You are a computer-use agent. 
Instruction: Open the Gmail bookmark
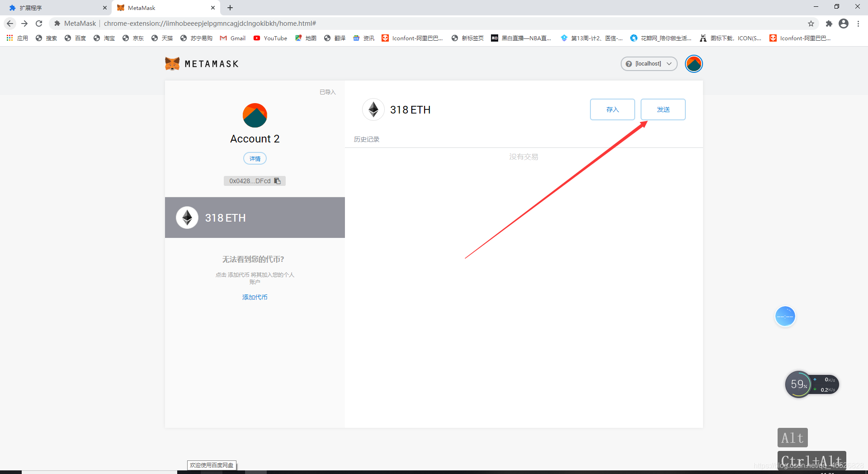pos(233,38)
